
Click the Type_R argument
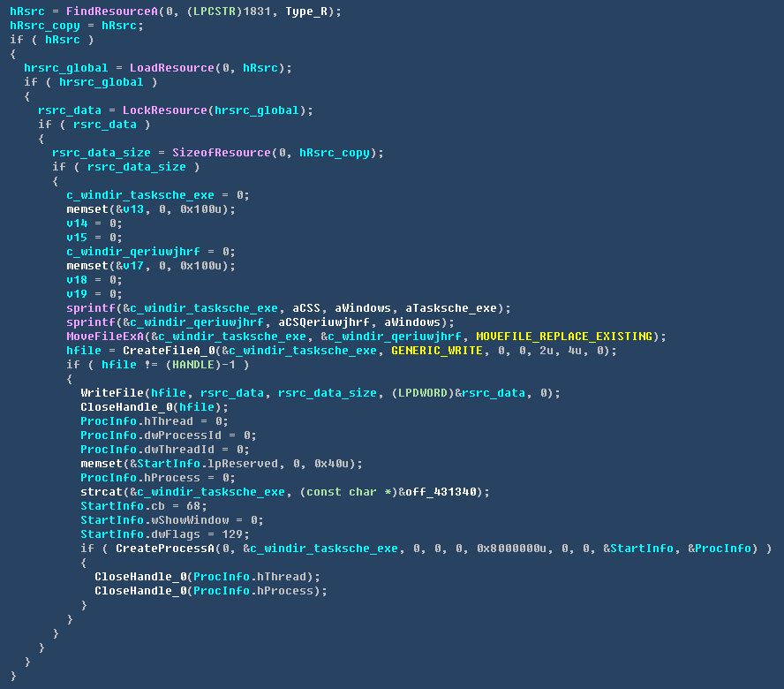point(306,11)
